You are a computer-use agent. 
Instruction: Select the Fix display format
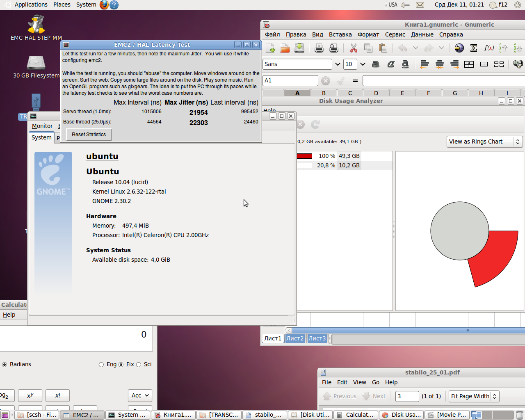(126, 364)
